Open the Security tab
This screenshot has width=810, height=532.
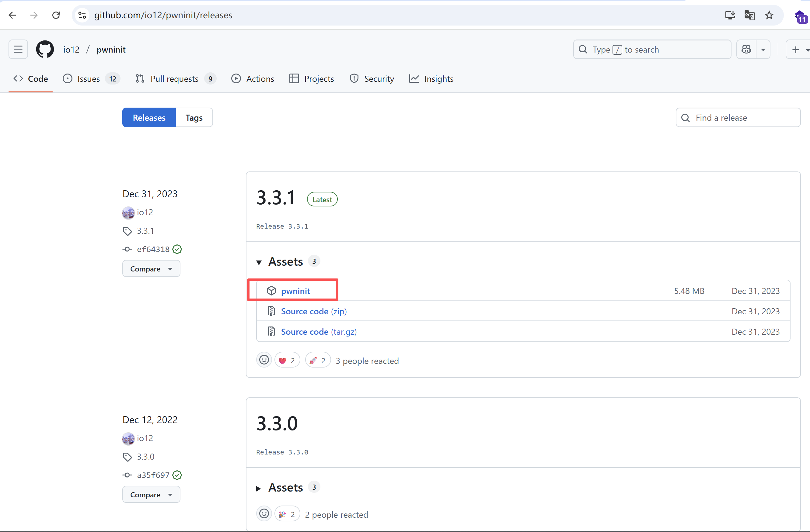372,79
